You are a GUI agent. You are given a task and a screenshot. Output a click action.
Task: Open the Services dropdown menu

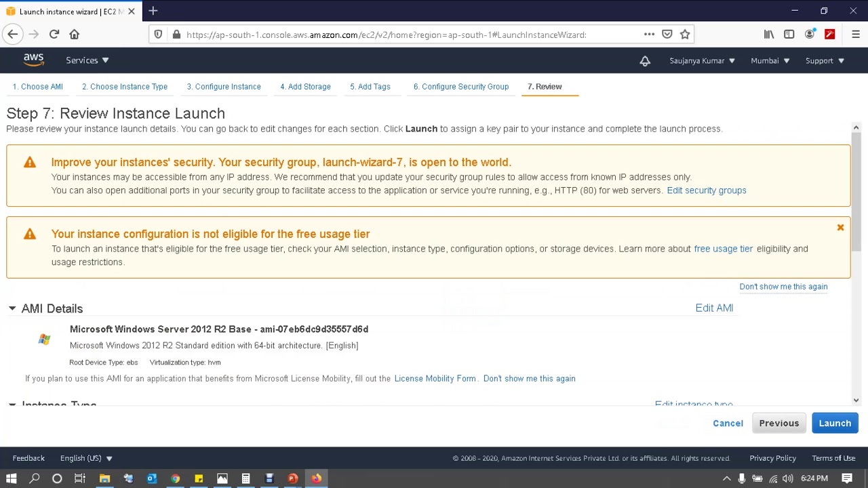(x=87, y=60)
